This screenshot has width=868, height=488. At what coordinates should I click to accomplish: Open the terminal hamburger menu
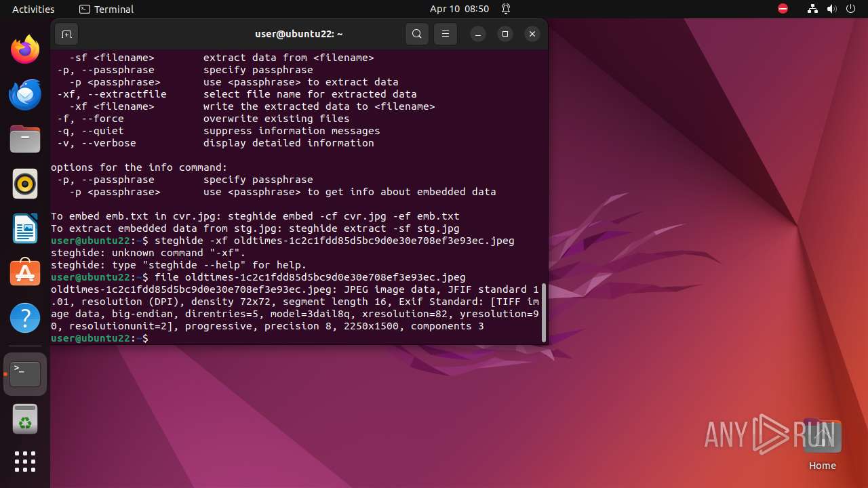click(x=445, y=34)
